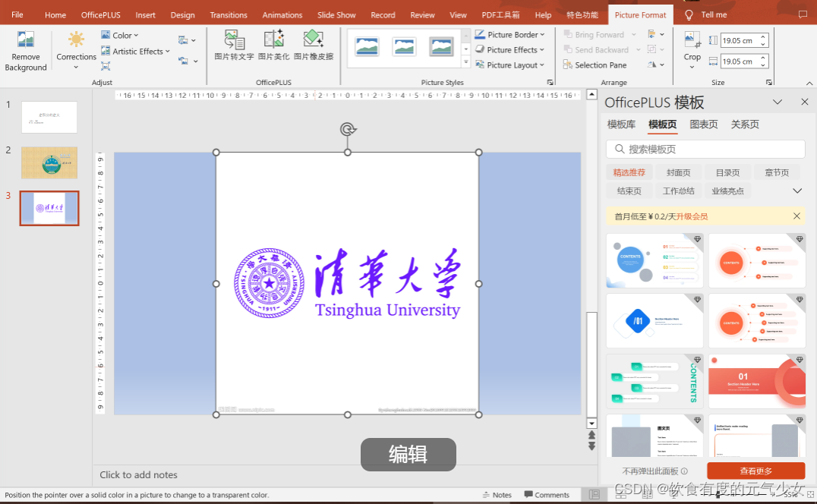The height and width of the screenshot is (504, 817).
Task: Expand more template category tags chevron
Action: coord(796,191)
